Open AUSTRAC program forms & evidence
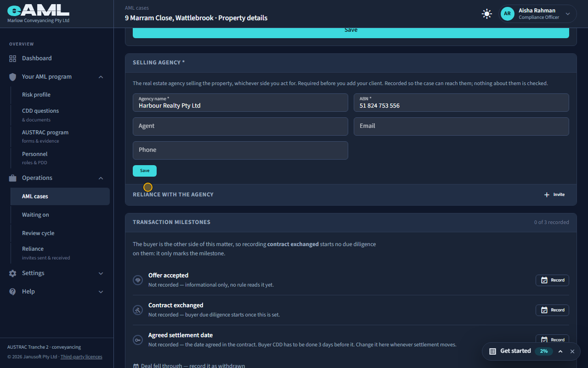This screenshot has width=588, height=368. tap(60, 136)
